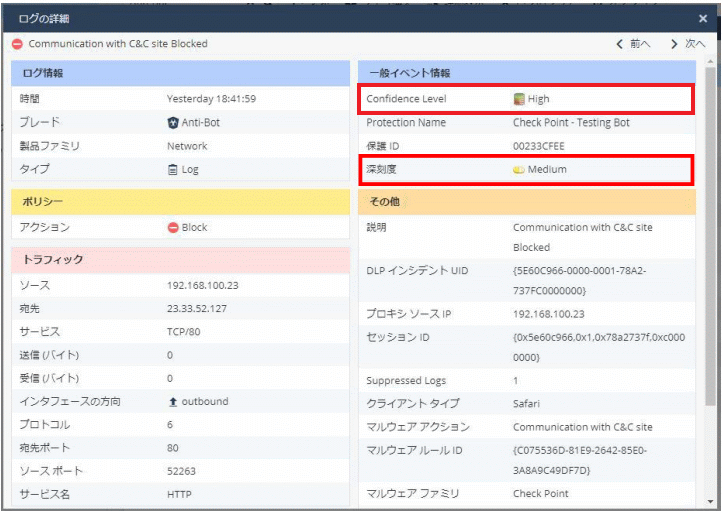Collapse the ログ情報 section header
This screenshot has height=512, width=722.
tap(178, 73)
